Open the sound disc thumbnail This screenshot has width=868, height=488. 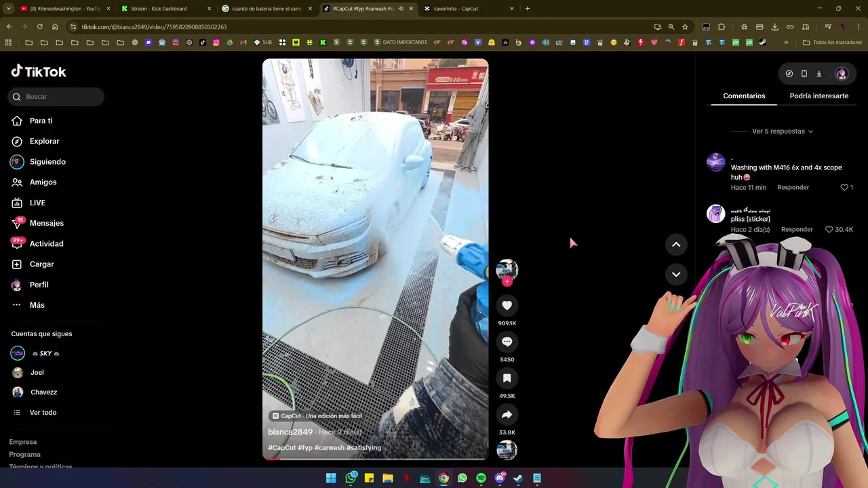(x=507, y=450)
